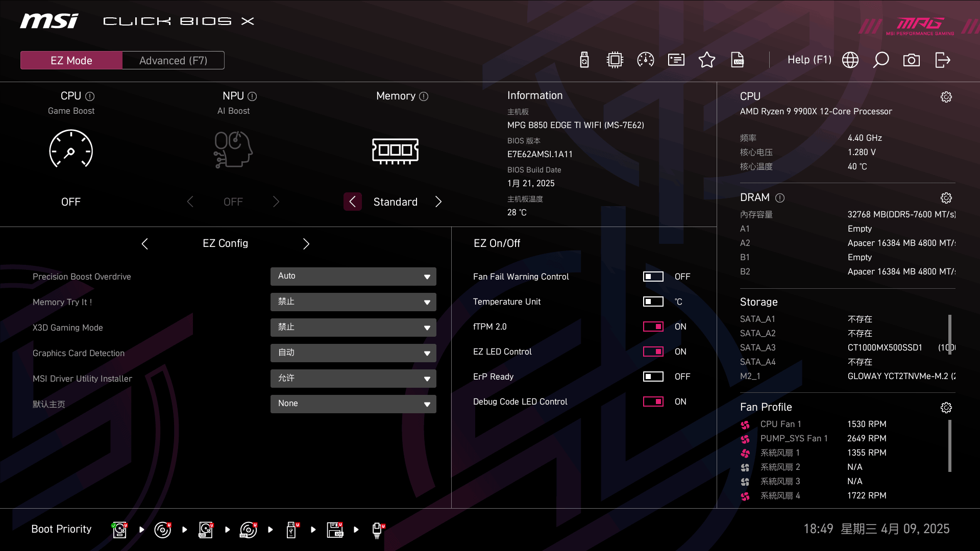Enable Fan Fail Warning Control

click(653, 277)
